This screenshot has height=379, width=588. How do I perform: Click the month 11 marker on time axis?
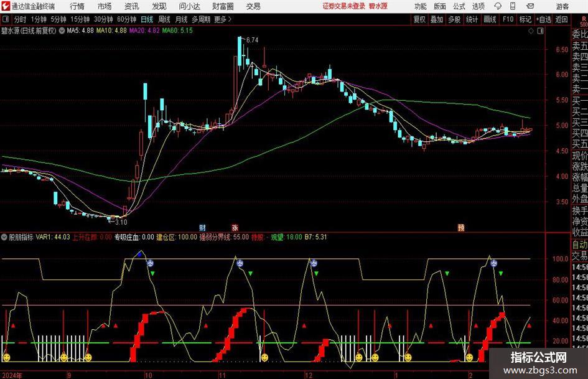coord(223,375)
